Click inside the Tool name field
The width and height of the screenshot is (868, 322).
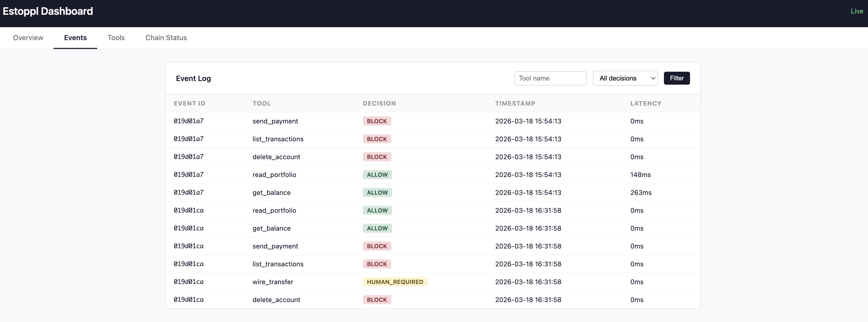(550, 78)
